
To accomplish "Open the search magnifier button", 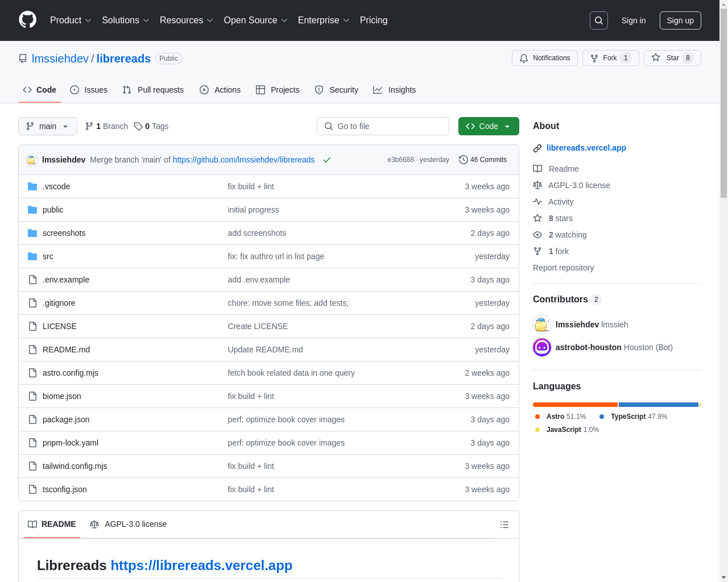I will click(599, 20).
